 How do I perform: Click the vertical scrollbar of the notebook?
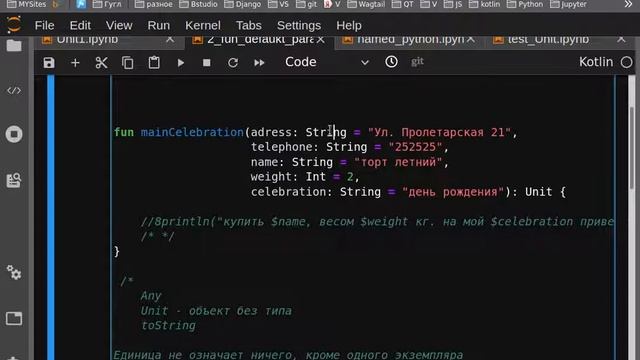point(632,147)
